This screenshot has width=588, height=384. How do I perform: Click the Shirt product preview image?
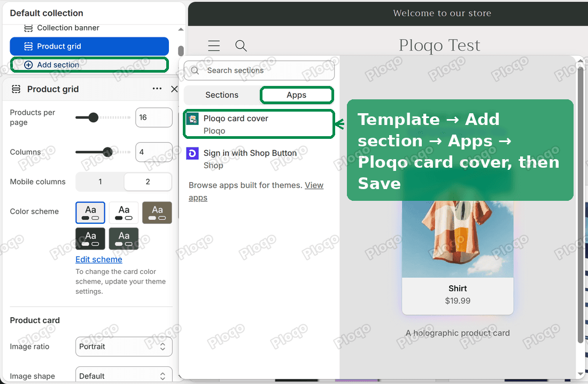click(458, 239)
